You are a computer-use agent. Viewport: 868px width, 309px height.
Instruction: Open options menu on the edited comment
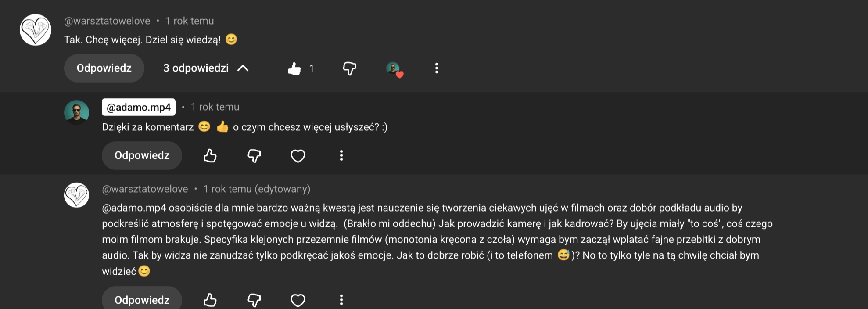pyautogui.click(x=341, y=300)
